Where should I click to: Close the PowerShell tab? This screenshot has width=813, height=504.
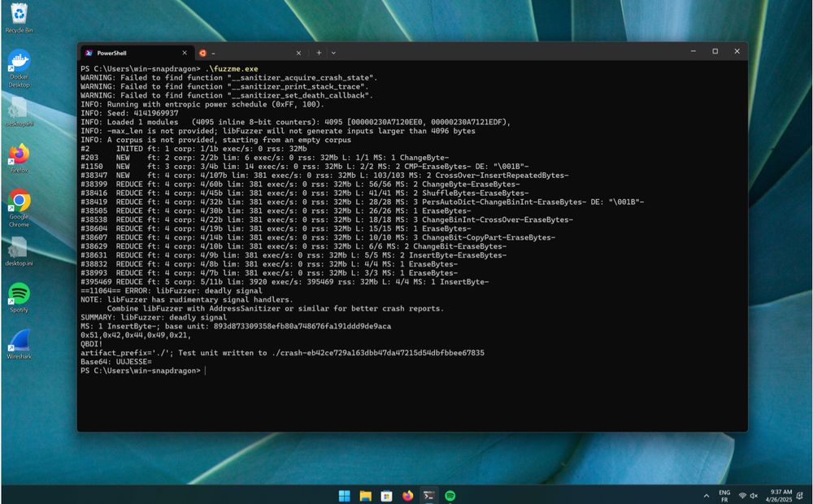pos(185,53)
